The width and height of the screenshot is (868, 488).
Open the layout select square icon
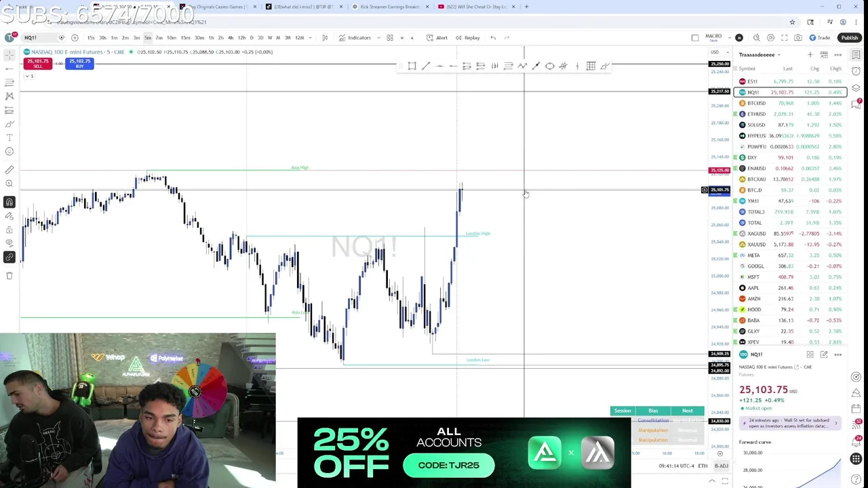coord(695,37)
